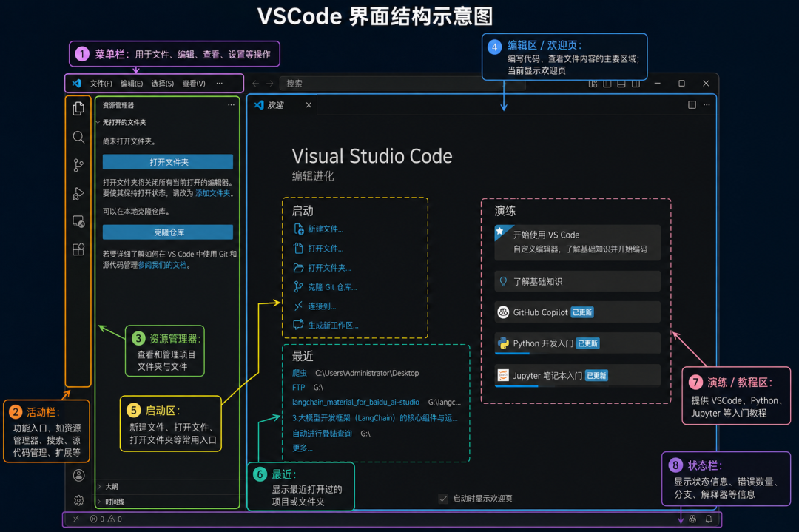
Task: Open the Source Control view icon
Action: pyautogui.click(x=78, y=165)
